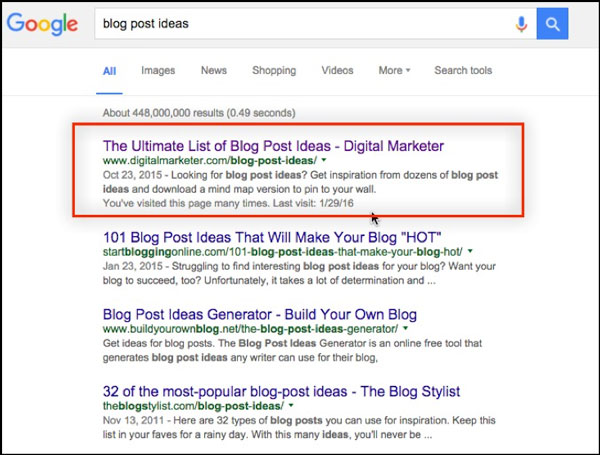Click the startbloggingonline.com URL text
The image size is (600, 455).
pyautogui.click(x=282, y=252)
